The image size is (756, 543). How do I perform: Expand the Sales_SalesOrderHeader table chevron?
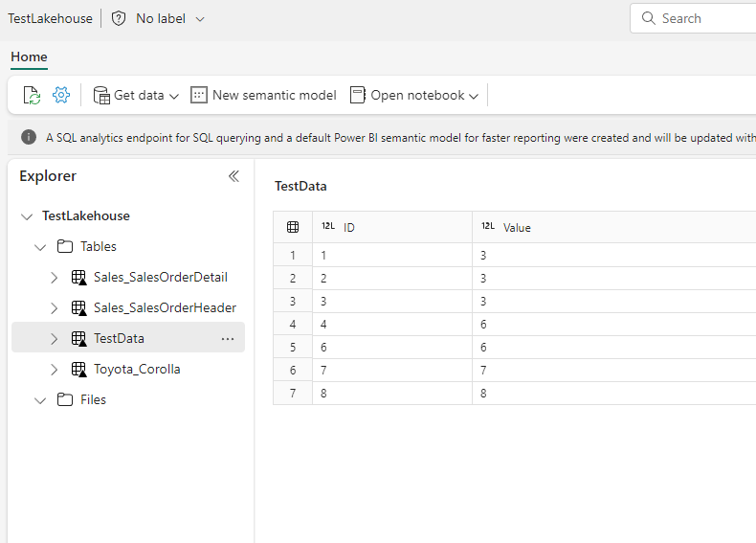(x=54, y=308)
